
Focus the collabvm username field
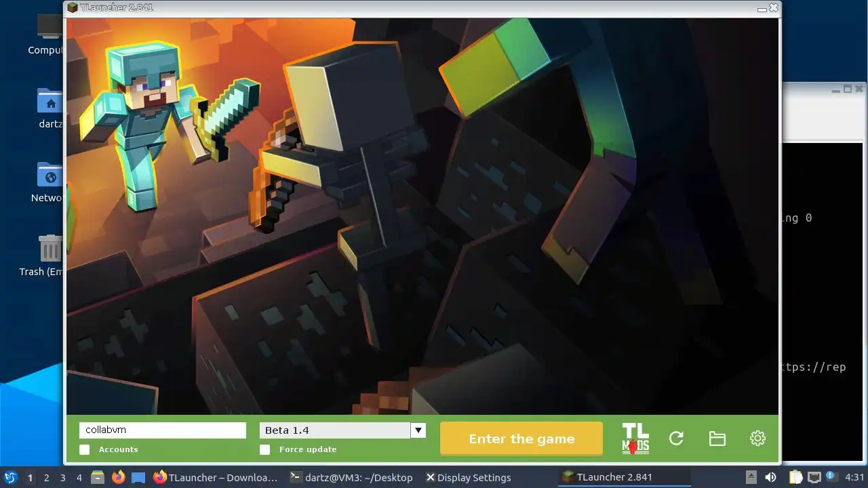[163, 430]
